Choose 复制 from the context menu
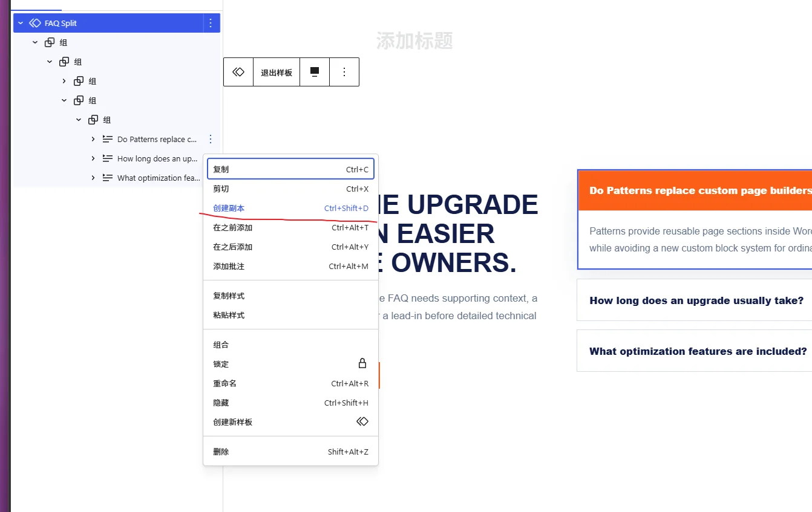 [x=290, y=169]
